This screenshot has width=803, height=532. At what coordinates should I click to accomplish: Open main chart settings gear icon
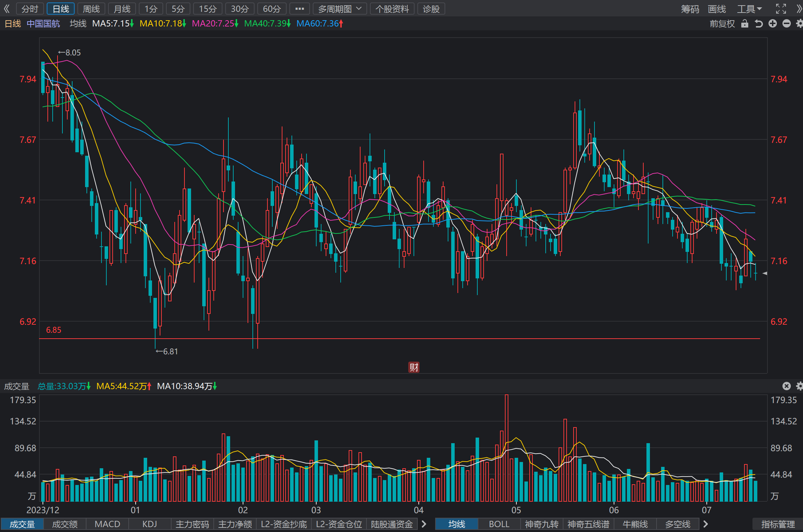coord(799,23)
